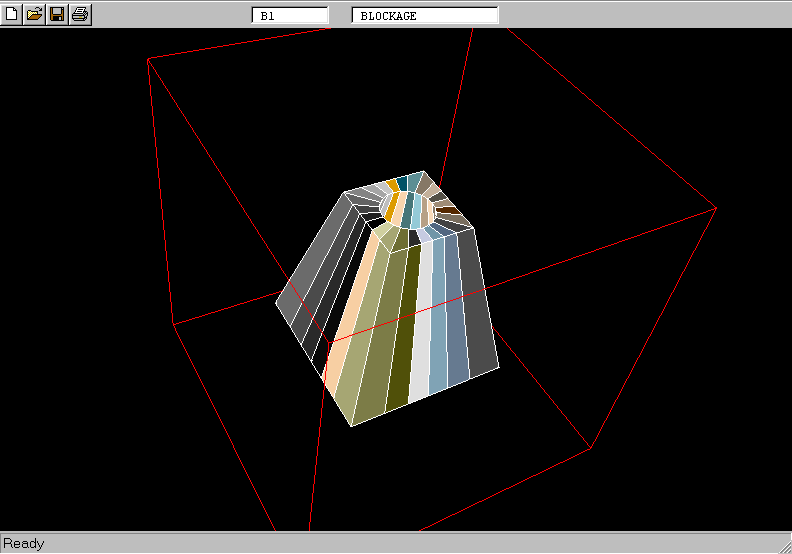
Task: Save using the floppy disk icon
Action: tap(57, 14)
